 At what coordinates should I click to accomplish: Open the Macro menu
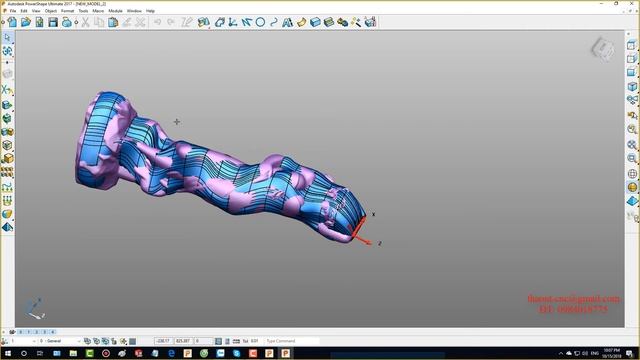[98, 11]
